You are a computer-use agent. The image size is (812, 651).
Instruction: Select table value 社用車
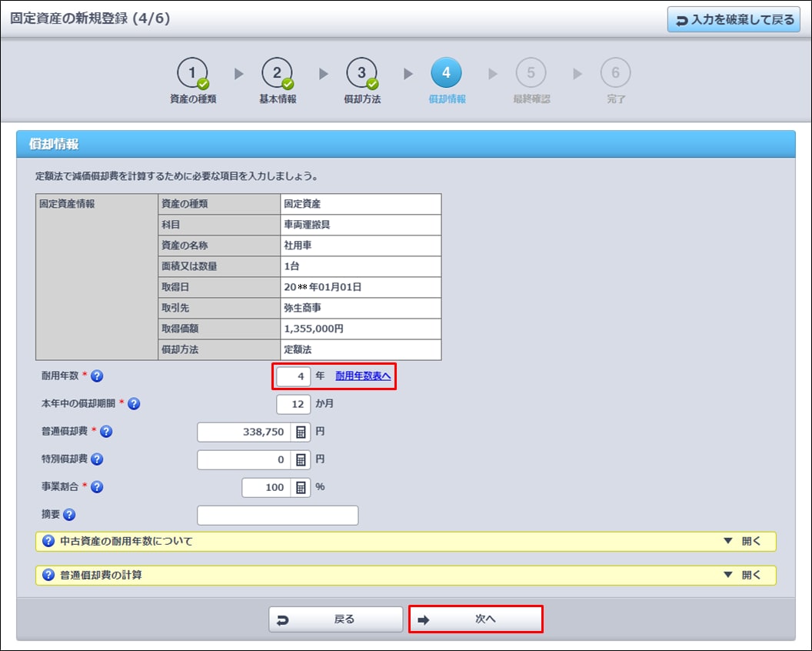(298, 245)
